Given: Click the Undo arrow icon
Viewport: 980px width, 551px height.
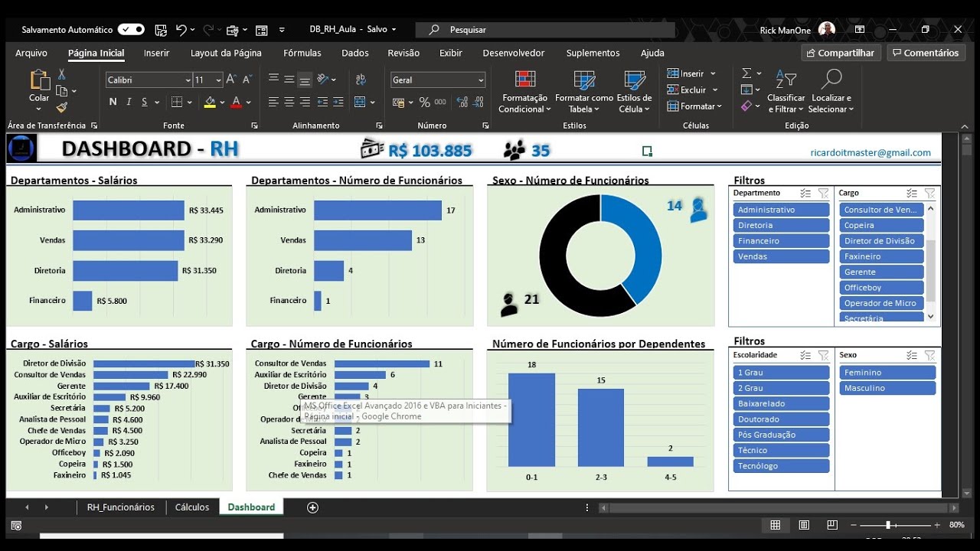Looking at the screenshot, I should pyautogui.click(x=181, y=30).
